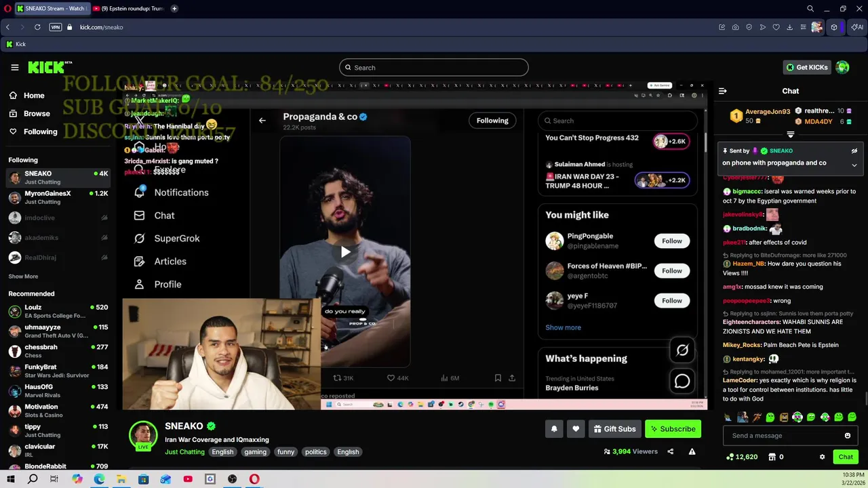Image resolution: width=868 pixels, height=488 pixels.
Task: Open SuperGrok in the streamed X sidebar
Action: (167, 239)
